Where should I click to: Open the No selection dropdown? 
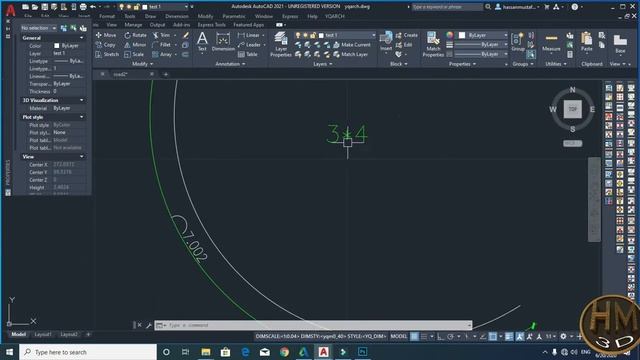[x=38, y=28]
